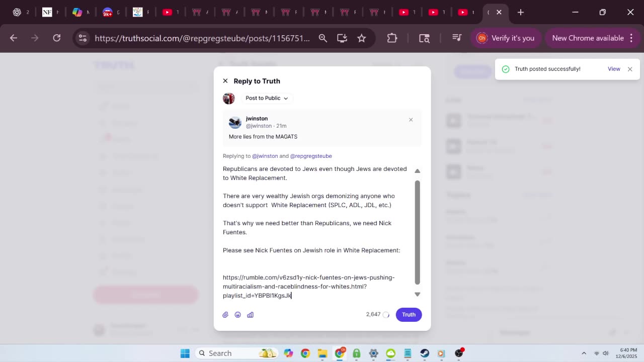Open Google Lens search icon
Screen dimensions: 644x362
[424, 38]
